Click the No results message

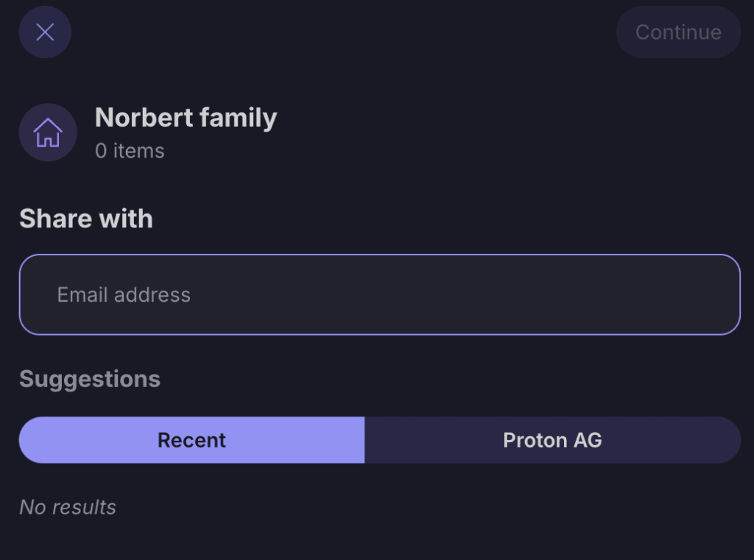click(x=68, y=507)
